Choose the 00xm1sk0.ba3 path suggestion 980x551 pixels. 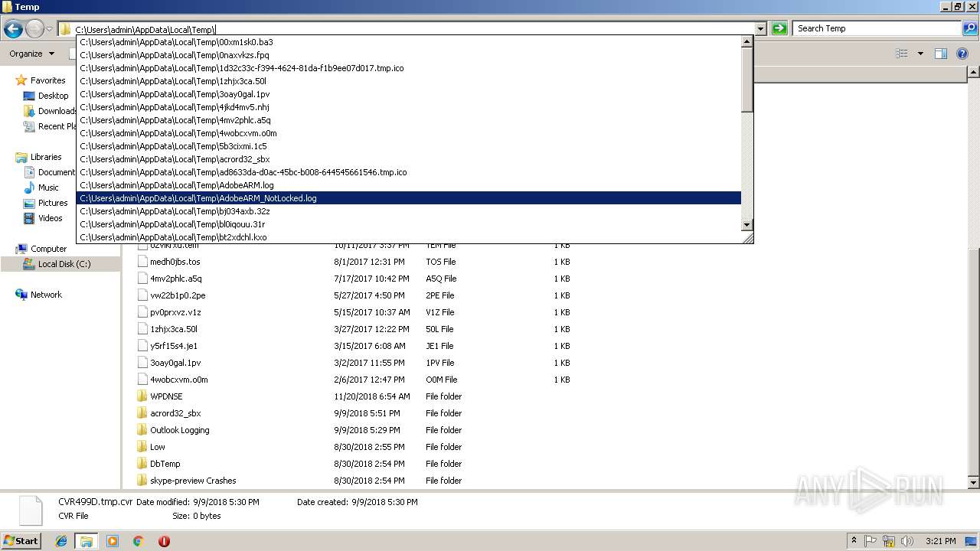pyautogui.click(x=409, y=42)
